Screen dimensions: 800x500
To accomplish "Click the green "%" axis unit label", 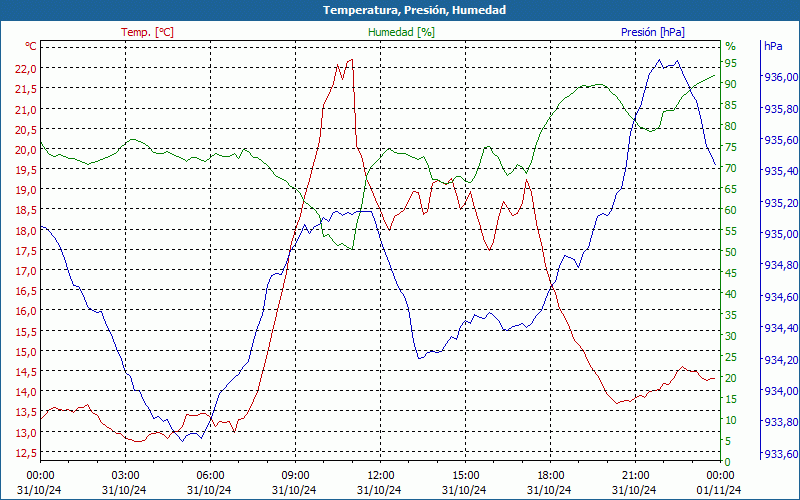I will (x=731, y=46).
